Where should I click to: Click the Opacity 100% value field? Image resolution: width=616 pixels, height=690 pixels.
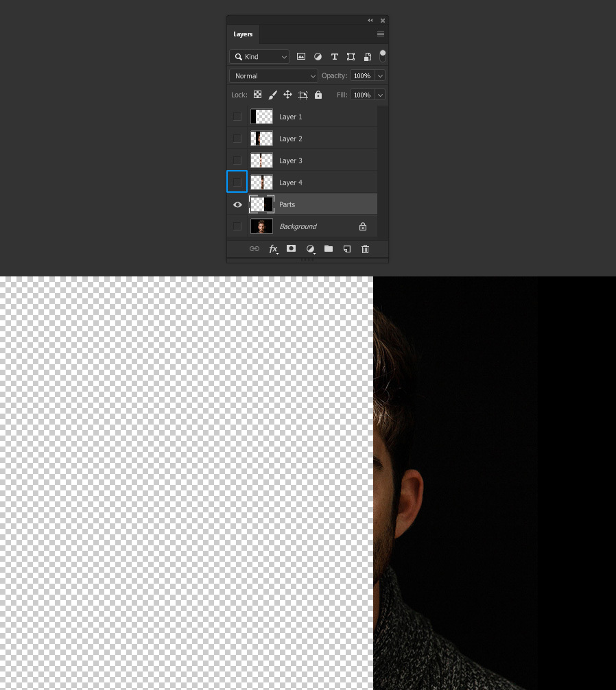coord(362,75)
